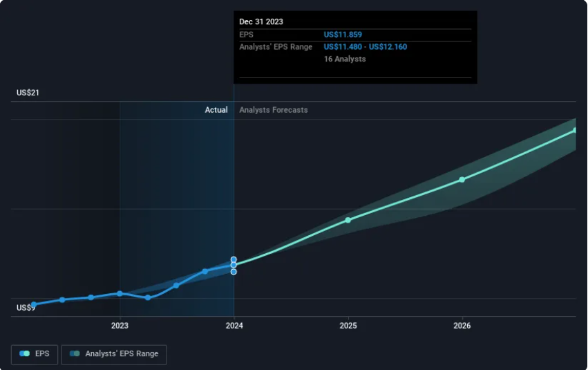Click the final forecast point at chart edge
588x370 pixels.
pos(574,130)
